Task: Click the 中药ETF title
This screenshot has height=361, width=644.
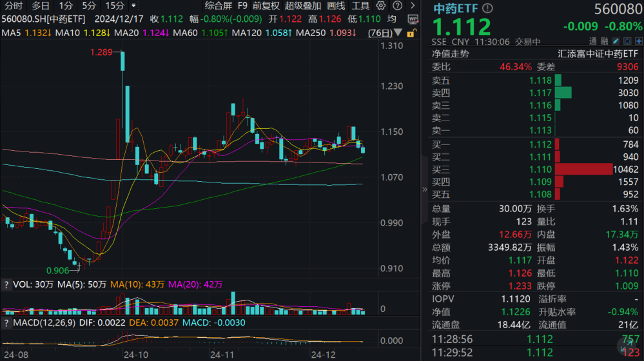Action: [x=456, y=8]
